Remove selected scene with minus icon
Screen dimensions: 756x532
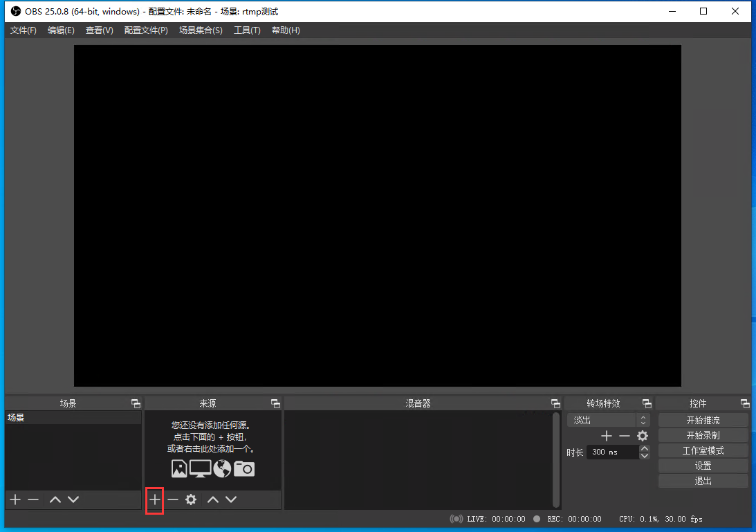pos(33,499)
